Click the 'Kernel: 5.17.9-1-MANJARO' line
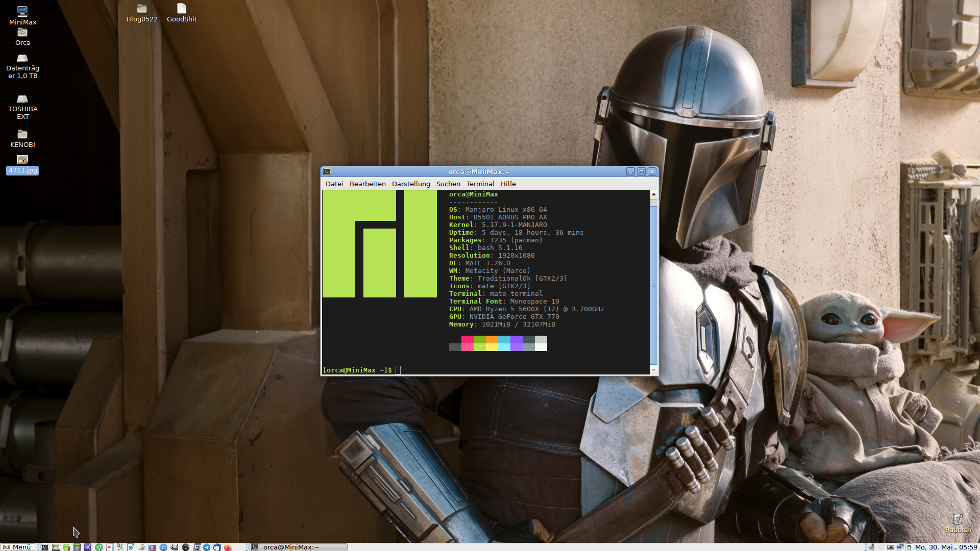This screenshot has width=980, height=551. point(498,225)
